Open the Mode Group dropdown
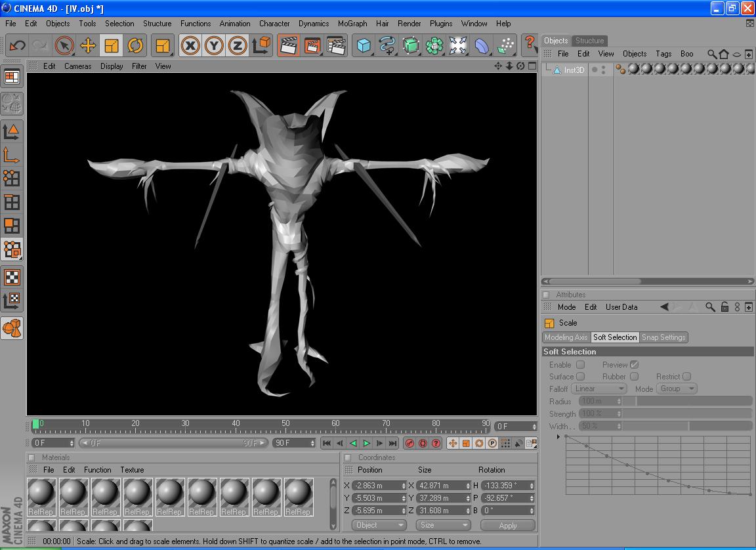The height and width of the screenshot is (550, 756). [677, 389]
